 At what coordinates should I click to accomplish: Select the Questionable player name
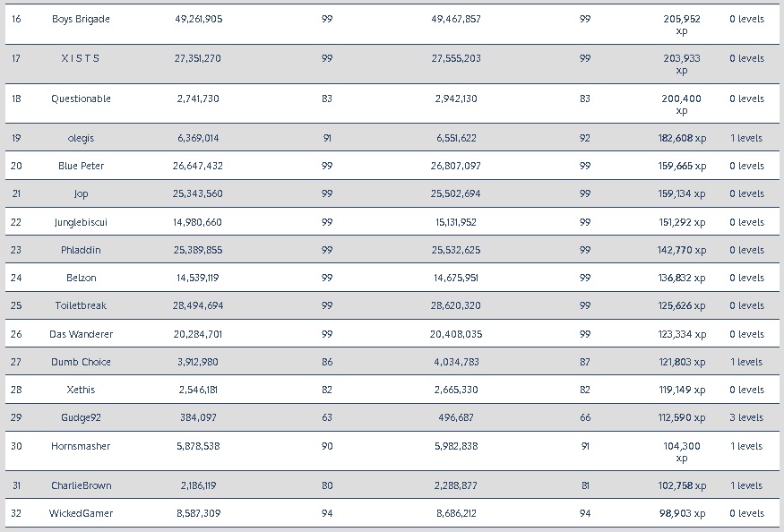pyautogui.click(x=81, y=99)
